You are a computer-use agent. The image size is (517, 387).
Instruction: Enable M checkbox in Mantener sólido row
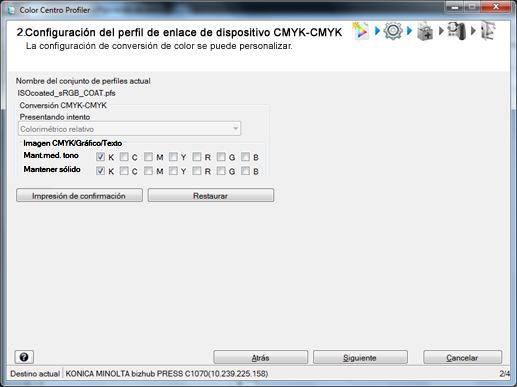tap(148, 171)
